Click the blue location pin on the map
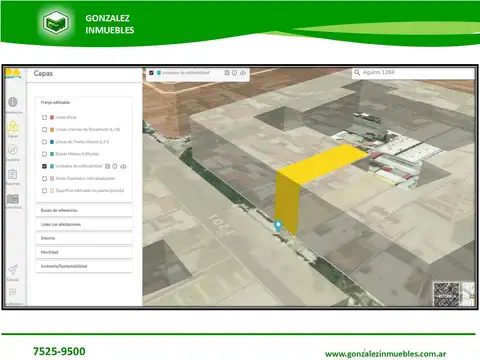The image size is (480, 360). (x=278, y=225)
